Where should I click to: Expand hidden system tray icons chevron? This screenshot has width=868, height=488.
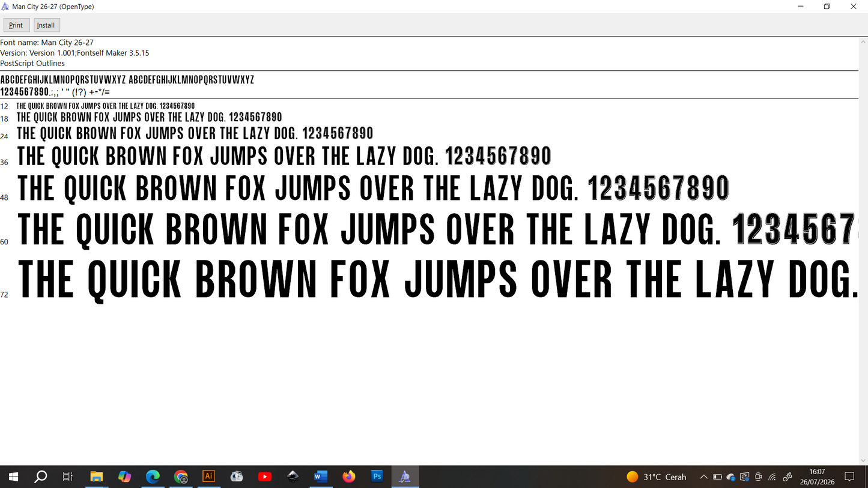(x=704, y=477)
